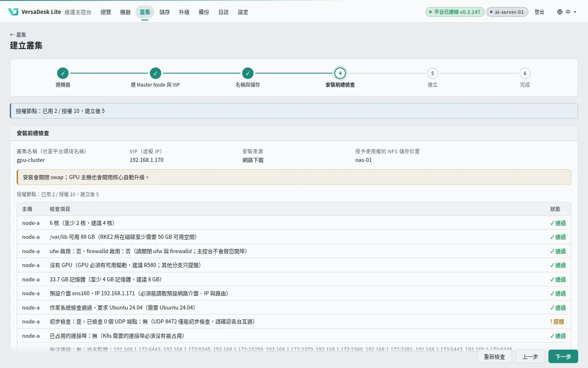
Task: Click the globe language icon
Action: click(560, 12)
